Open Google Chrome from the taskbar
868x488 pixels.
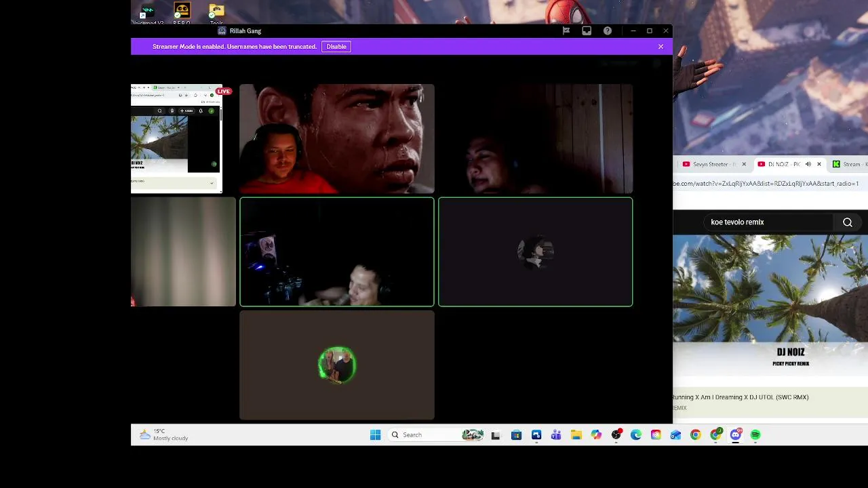tap(696, 435)
